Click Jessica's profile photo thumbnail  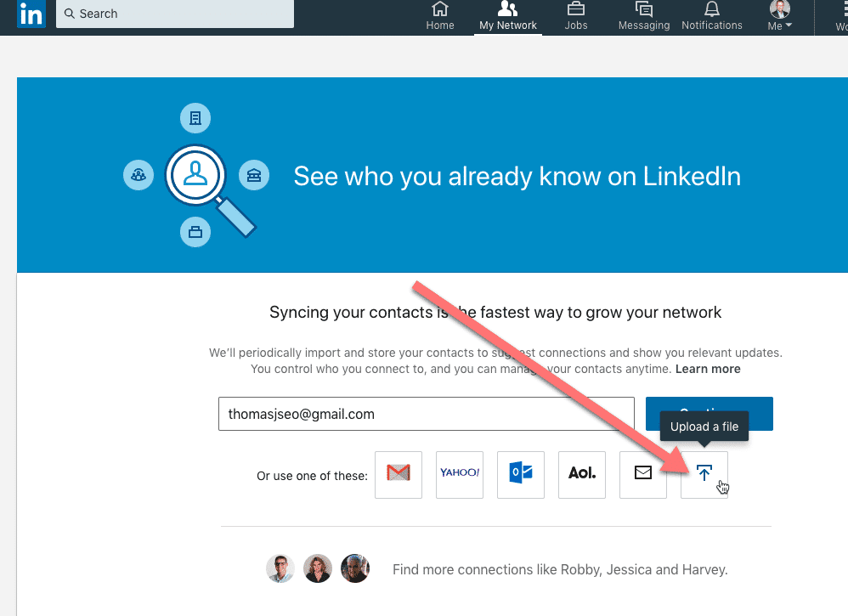(x=318, y=568)
